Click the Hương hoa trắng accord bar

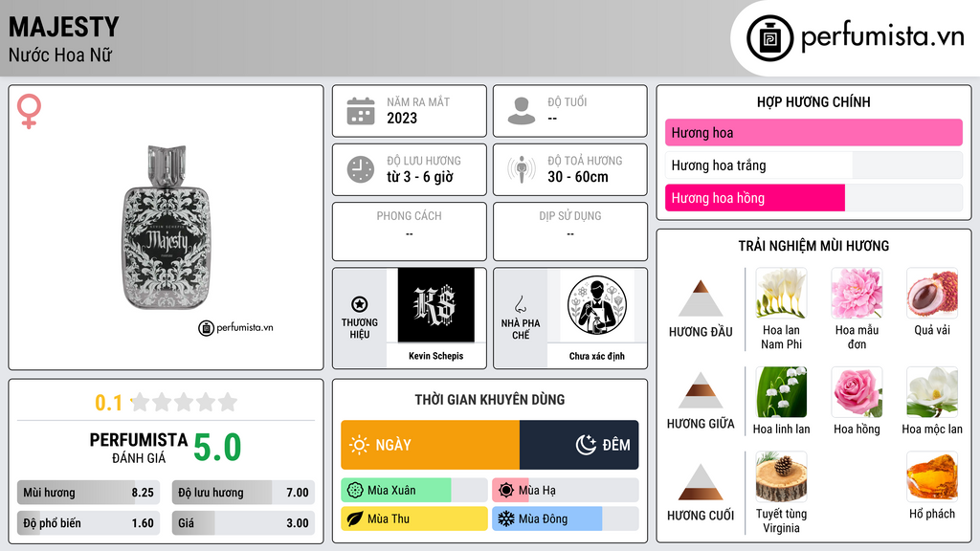coord(813,165)
